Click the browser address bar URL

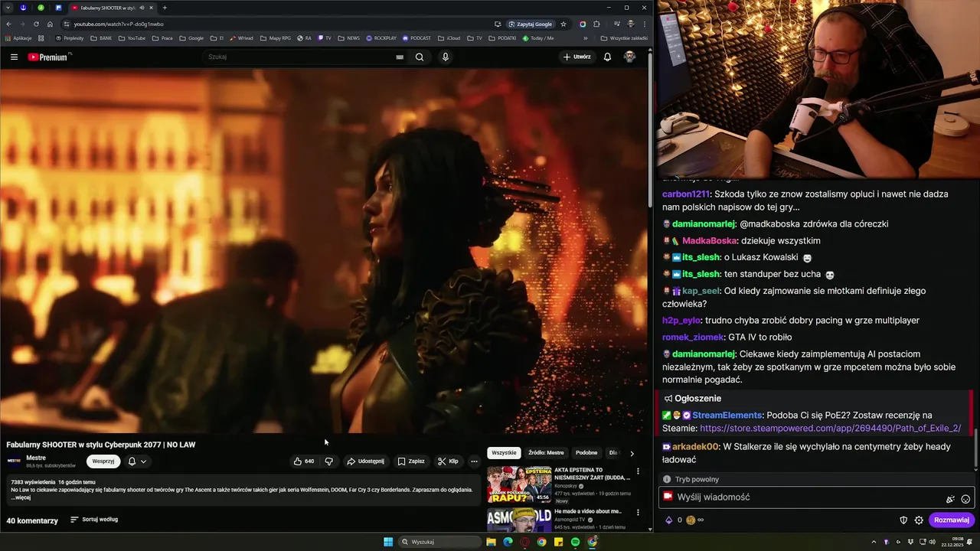tap(119, 24)
